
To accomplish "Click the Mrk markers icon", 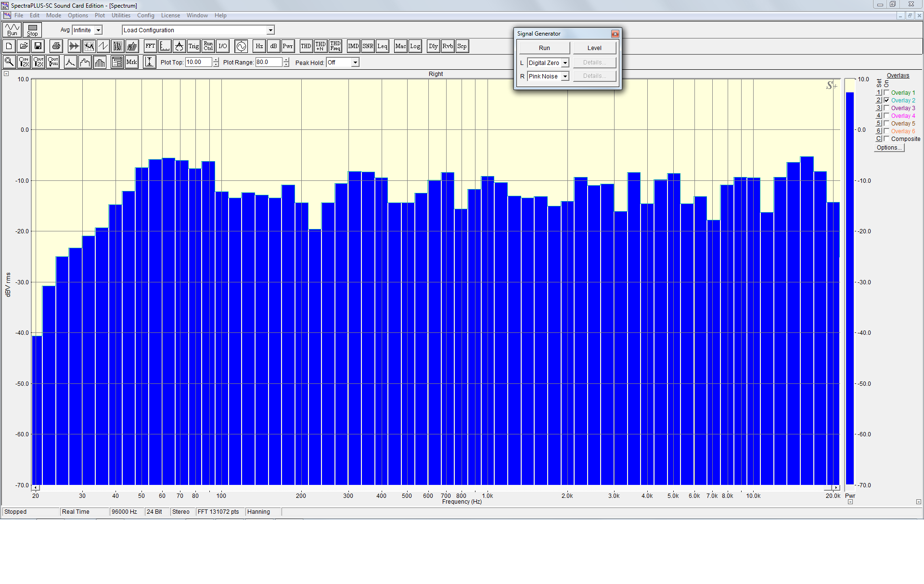I will (131, 62).
